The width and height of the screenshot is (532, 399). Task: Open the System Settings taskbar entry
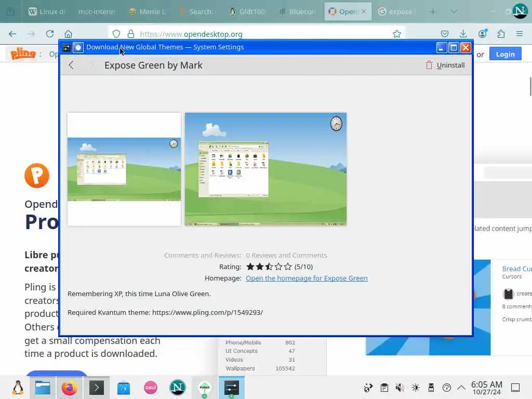[x=231, y=388]
